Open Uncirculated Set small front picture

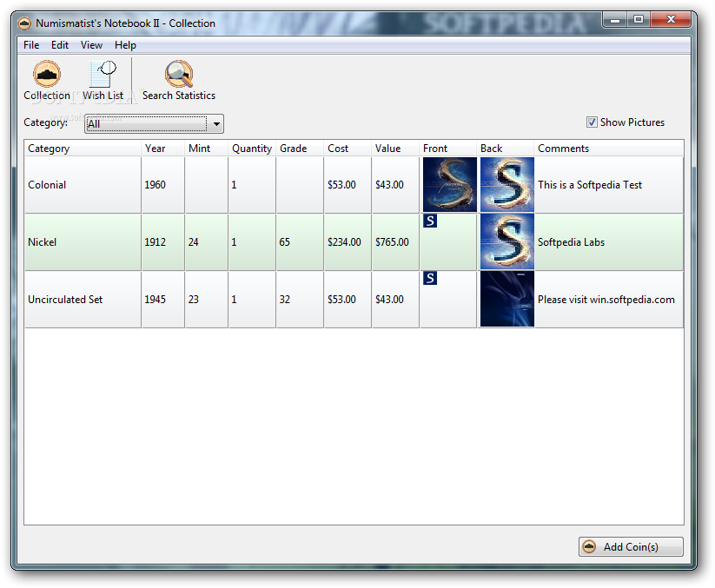pyautogui.click(x=430, y=278)
